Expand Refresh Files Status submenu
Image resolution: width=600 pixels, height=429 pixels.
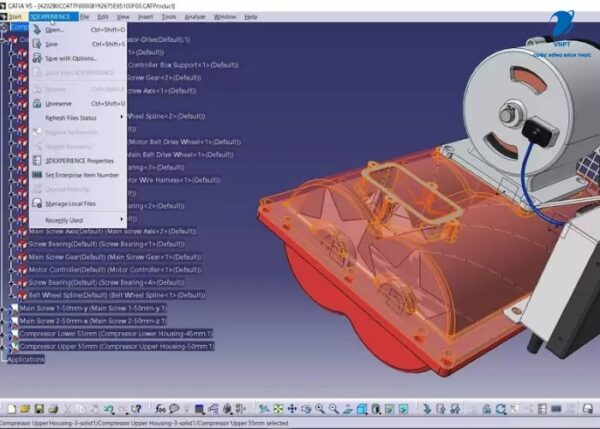point(78,118)
